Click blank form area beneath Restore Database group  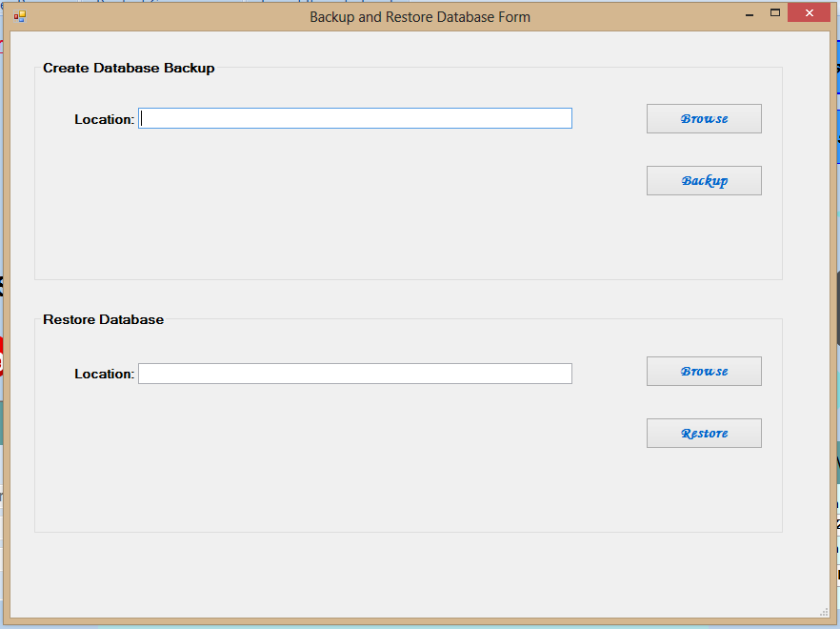pyautogui.click(x=409, y=574)
